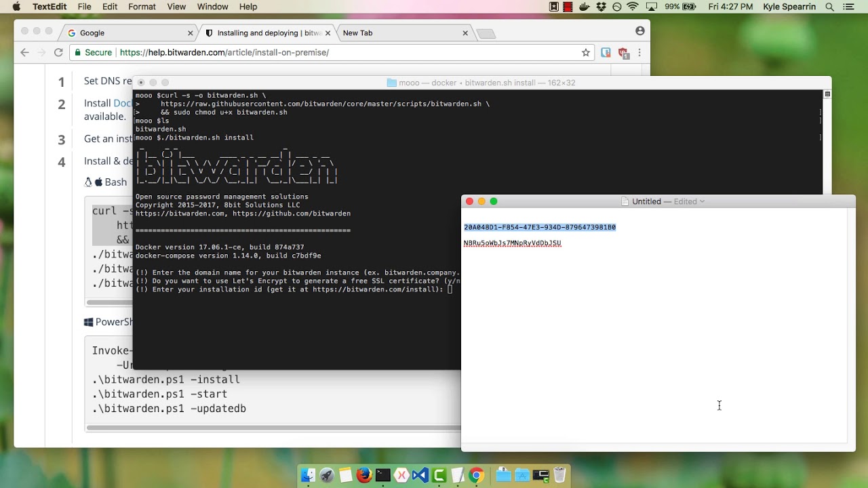
Task: Open Finder from the Dock
Action: tap(309, 476)
